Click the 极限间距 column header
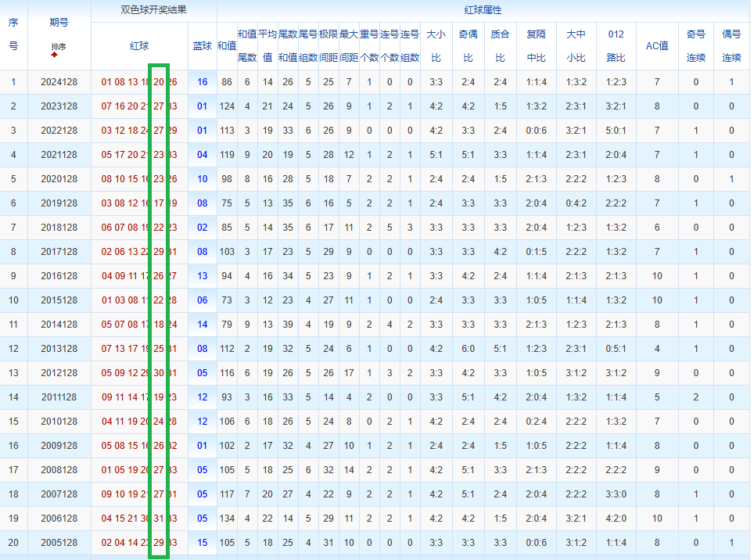 pyautogui.click(x=329, y=46)
